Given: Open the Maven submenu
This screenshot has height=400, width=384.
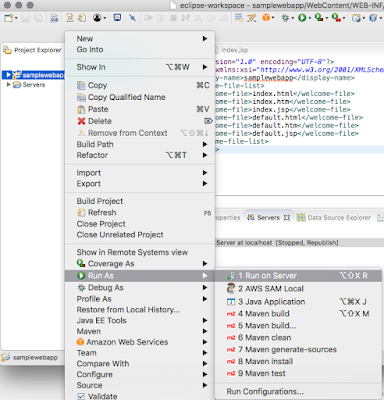Looking at the screenshot, I should (x=140, y=331).
